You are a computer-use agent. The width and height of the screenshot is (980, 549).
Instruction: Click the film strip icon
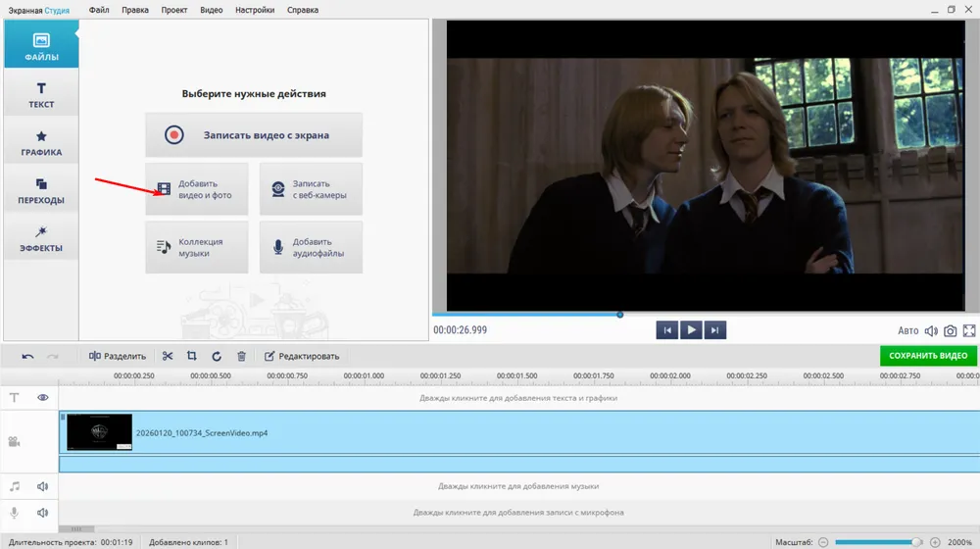[x=164, y=189]
